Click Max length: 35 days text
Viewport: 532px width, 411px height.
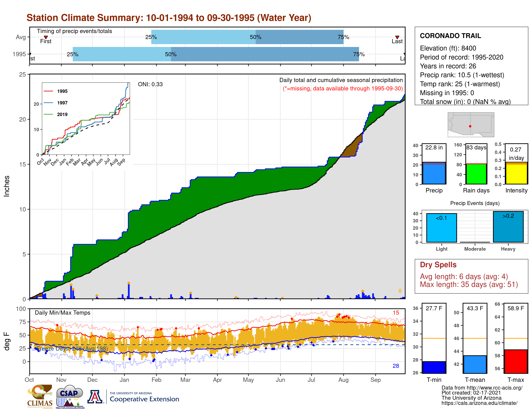pyautogui.click(x=469, y=284)
